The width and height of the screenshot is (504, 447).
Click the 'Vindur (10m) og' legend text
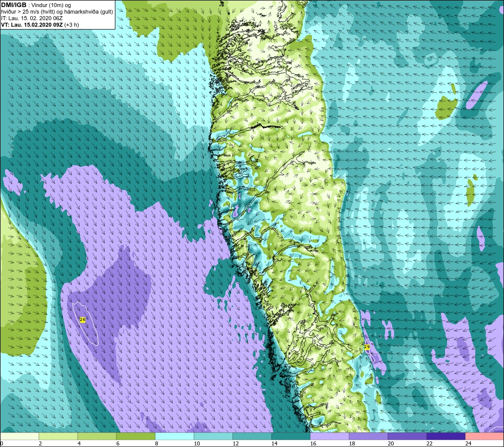coord(52,6)
